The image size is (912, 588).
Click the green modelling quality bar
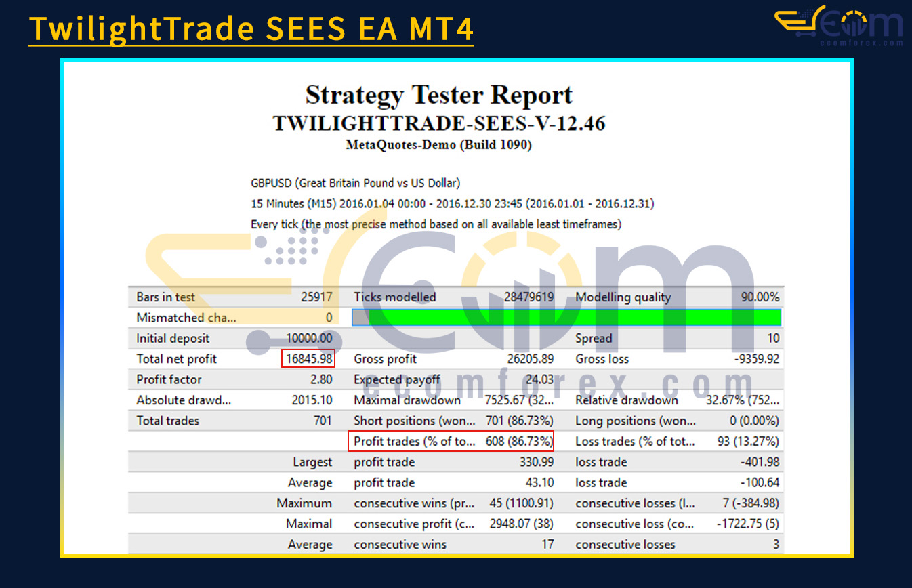566,318
